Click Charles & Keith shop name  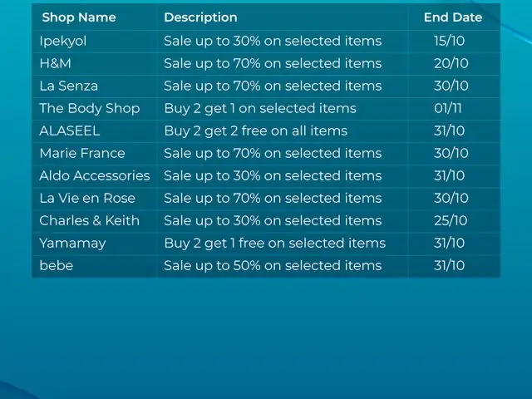coord(89,220)
